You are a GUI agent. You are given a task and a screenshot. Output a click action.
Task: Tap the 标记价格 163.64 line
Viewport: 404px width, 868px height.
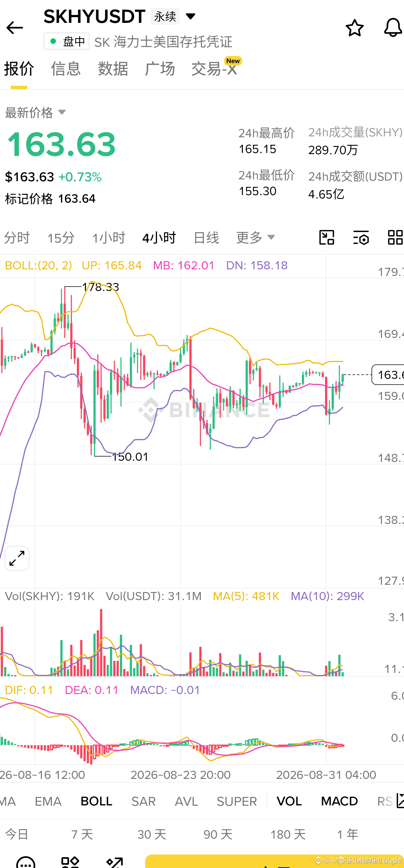(50, 198)
